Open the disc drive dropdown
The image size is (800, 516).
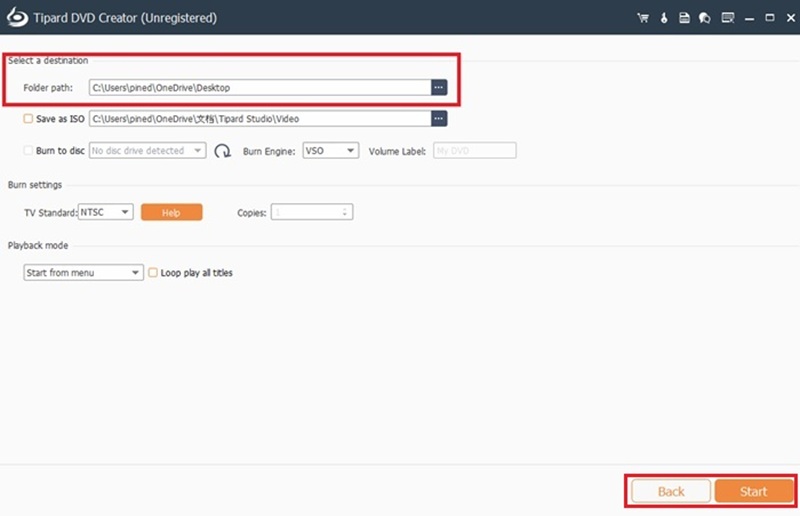point(147,151)
